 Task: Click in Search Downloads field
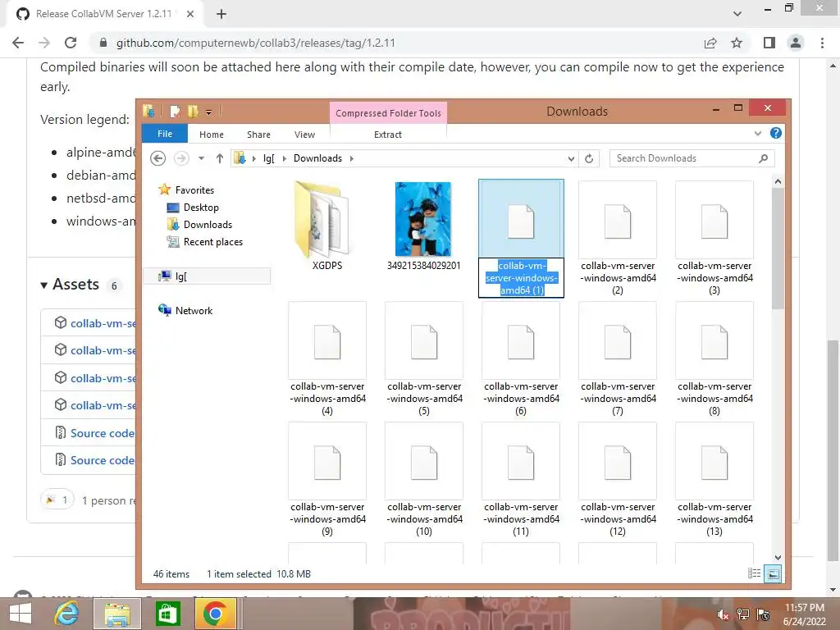tap(692, 158)
